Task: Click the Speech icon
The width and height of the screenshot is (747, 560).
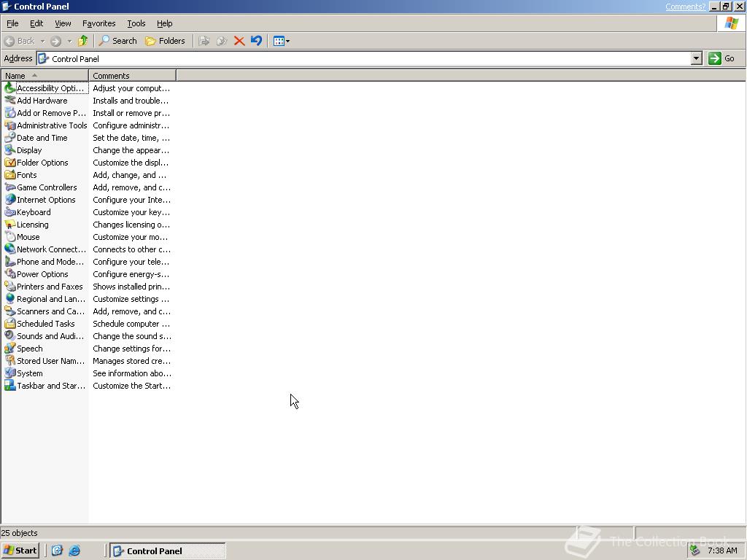Action: [x=9, y=348]
